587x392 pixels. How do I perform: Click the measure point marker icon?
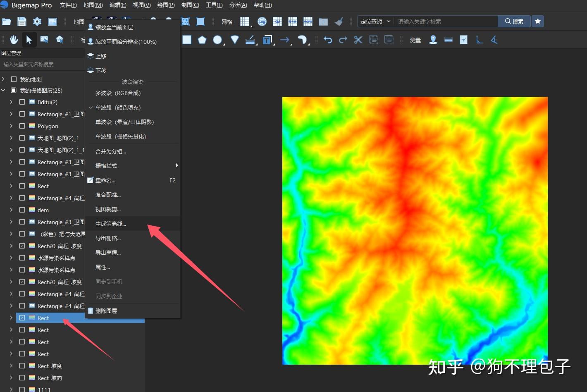tap(433, 40)
